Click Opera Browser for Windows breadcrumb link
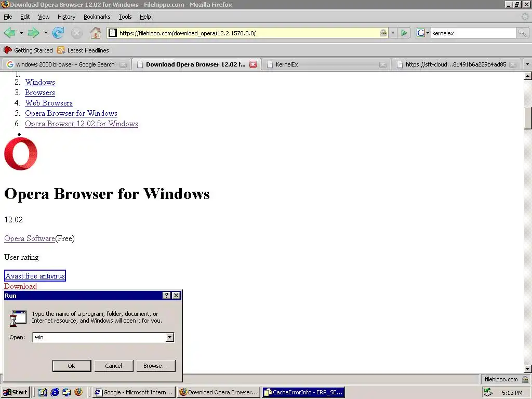The height and width of the screenshot is (399, 532). click(71, 113)
